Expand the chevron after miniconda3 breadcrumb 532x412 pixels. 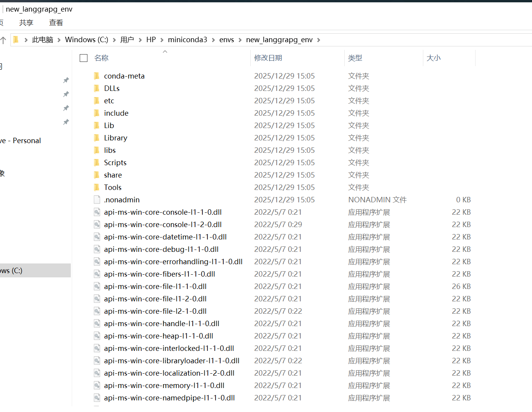(x=213, y=40)
